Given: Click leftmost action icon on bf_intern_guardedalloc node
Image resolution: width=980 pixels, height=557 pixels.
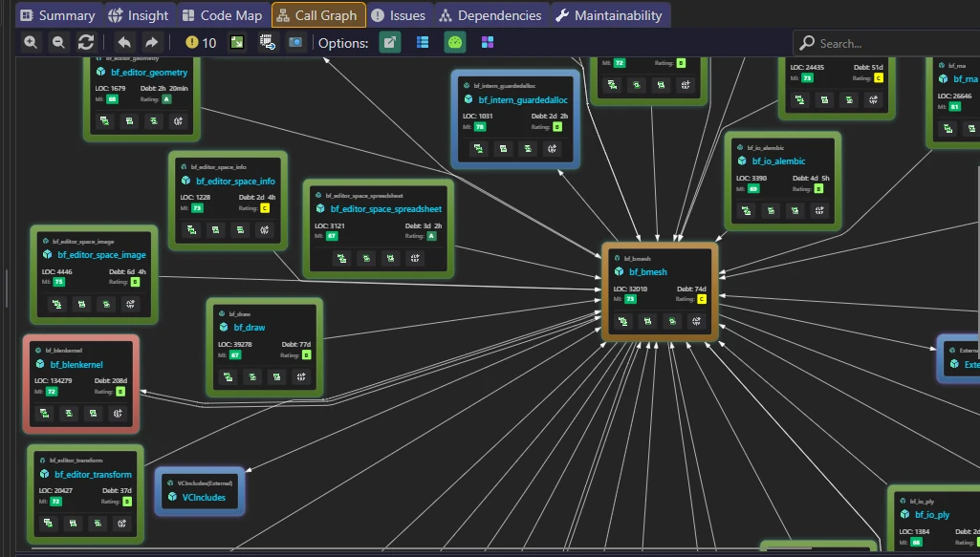Looking at the screenshot, I should tap(478, 149).
